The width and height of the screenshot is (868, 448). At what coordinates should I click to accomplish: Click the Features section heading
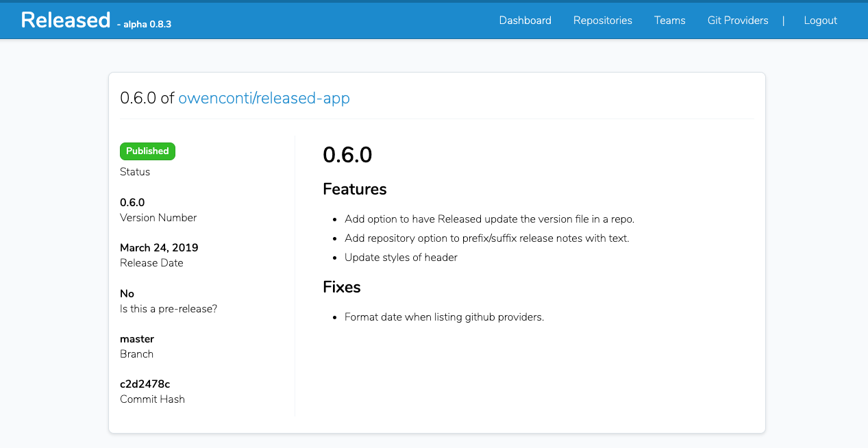click(354, 189)
